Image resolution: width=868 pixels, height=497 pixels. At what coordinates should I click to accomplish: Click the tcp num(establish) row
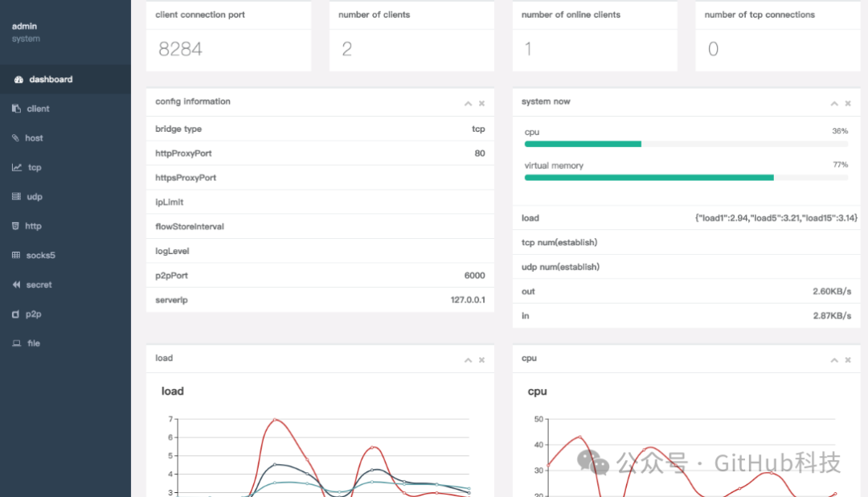point(686,243)
